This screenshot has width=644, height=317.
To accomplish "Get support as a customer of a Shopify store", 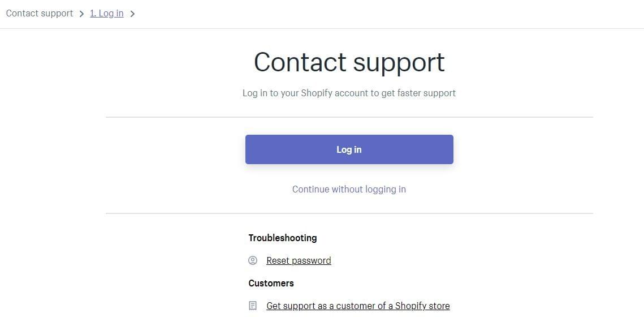I will click(358, 306).
